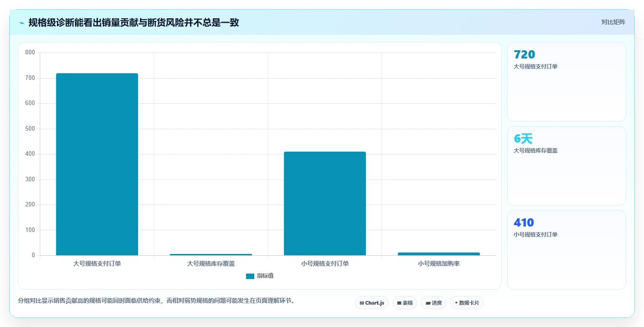Viewport: 644px width, 327px height.
Task: Click x-axis label 小号规格支付订单
Action: click(x=325, y=264)
